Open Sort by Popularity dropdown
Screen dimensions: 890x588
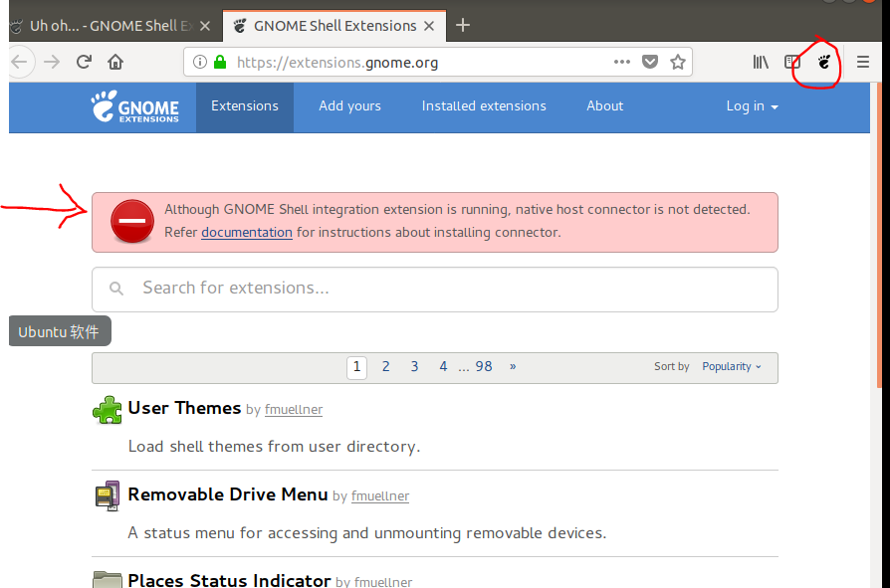(x=732, y=366)
